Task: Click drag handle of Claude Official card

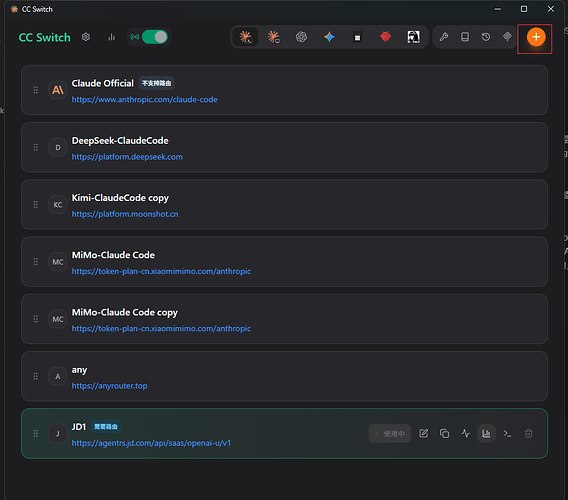Action: (x=36, y=90)
